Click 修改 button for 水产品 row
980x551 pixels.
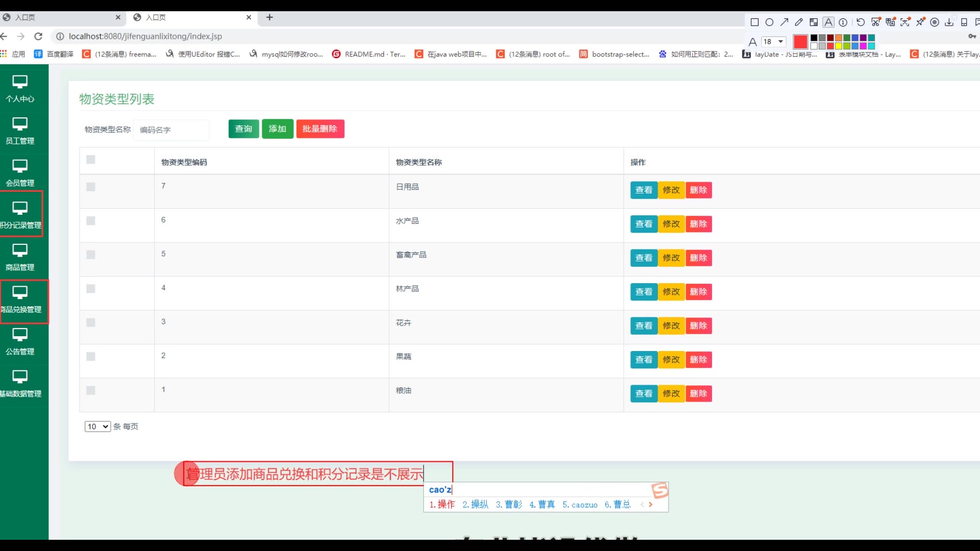point(671,224)
